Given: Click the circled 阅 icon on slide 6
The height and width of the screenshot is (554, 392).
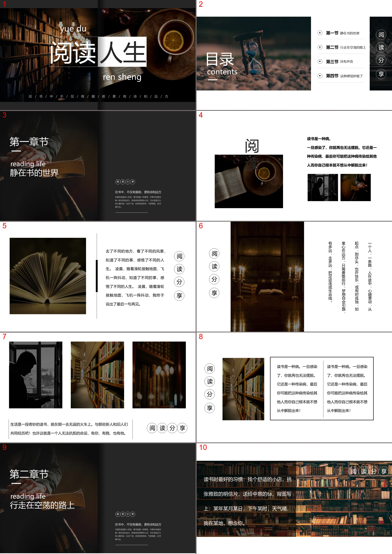Looking at the screenshot, I should point(214,253).
